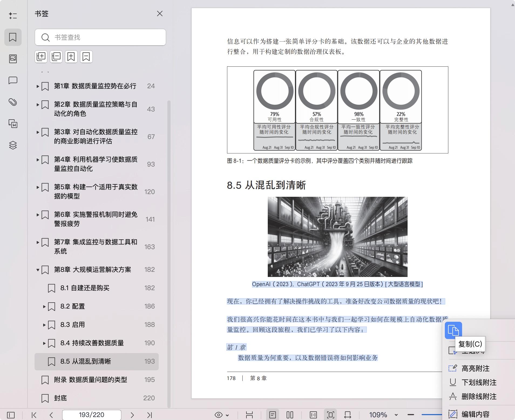The height and width of the screenshot is (420, 515).
Task: Zoom out with minus button
Action: click(x=411, y=415)
